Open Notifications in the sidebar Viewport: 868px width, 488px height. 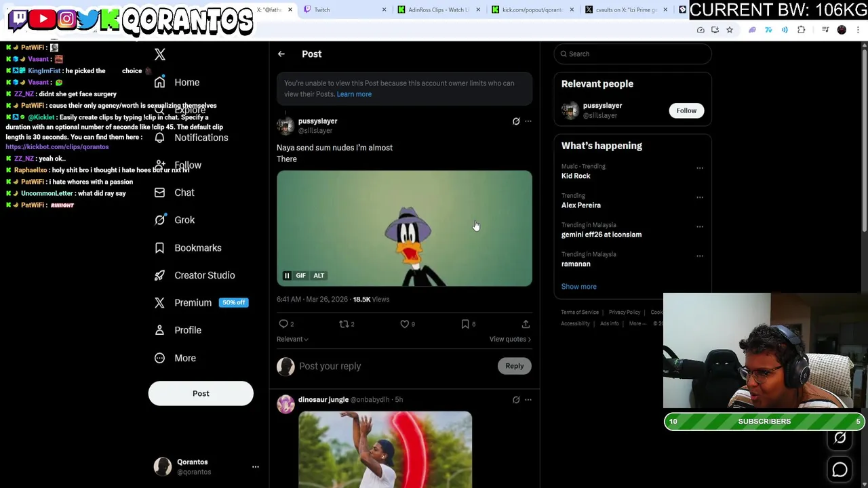coord(191,138)
